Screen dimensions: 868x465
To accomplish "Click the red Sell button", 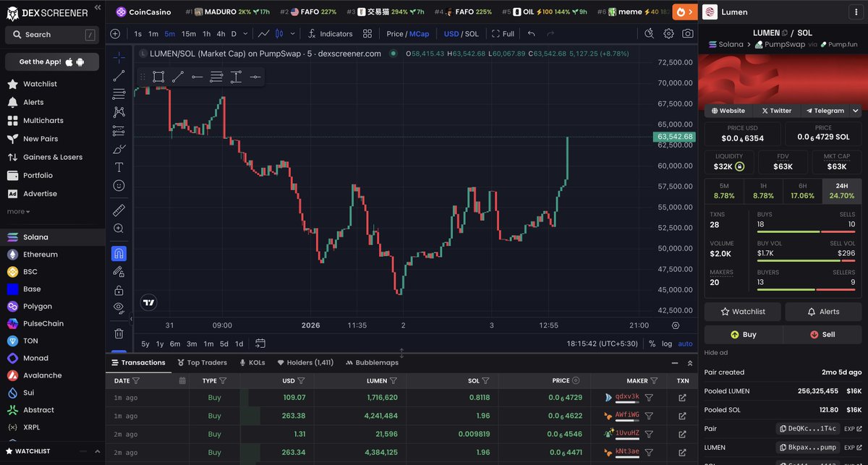I will (x=822, y=335).
